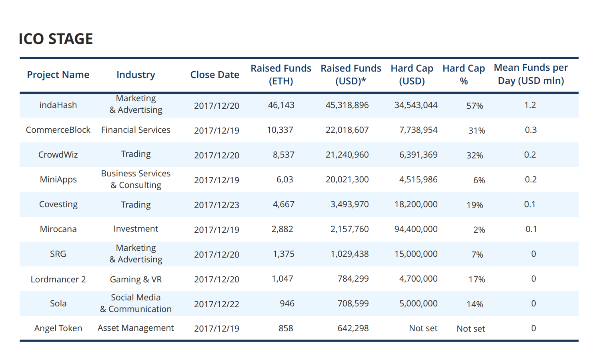The image size is (605, 364).
Task: Select the Business Services & Consulting cell
Action: point(136,179)
